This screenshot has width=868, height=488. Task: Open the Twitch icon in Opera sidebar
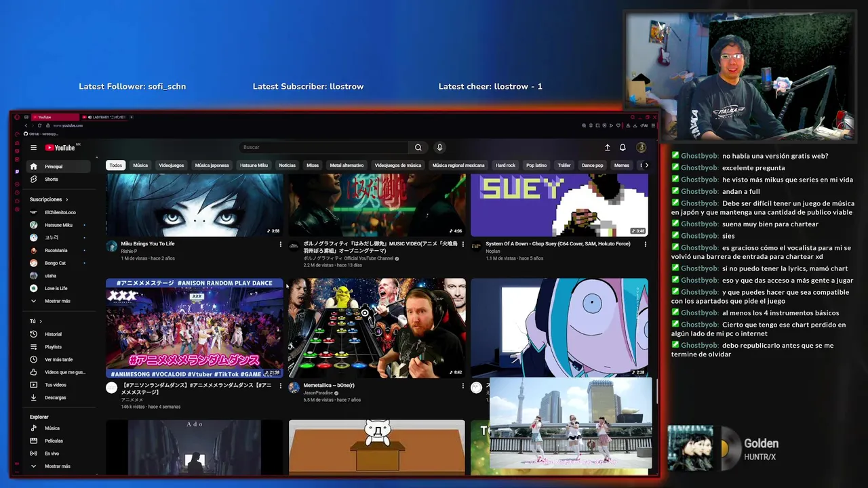coord(17,171)
